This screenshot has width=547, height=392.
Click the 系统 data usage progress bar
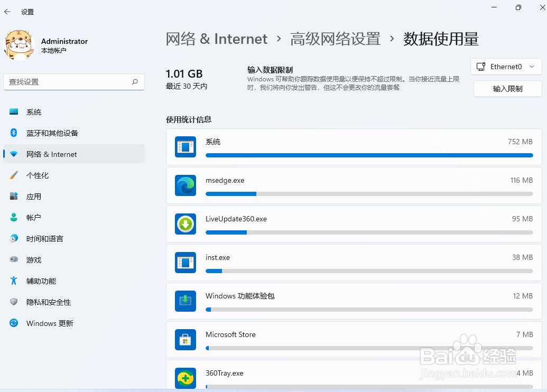pos(369,155)
